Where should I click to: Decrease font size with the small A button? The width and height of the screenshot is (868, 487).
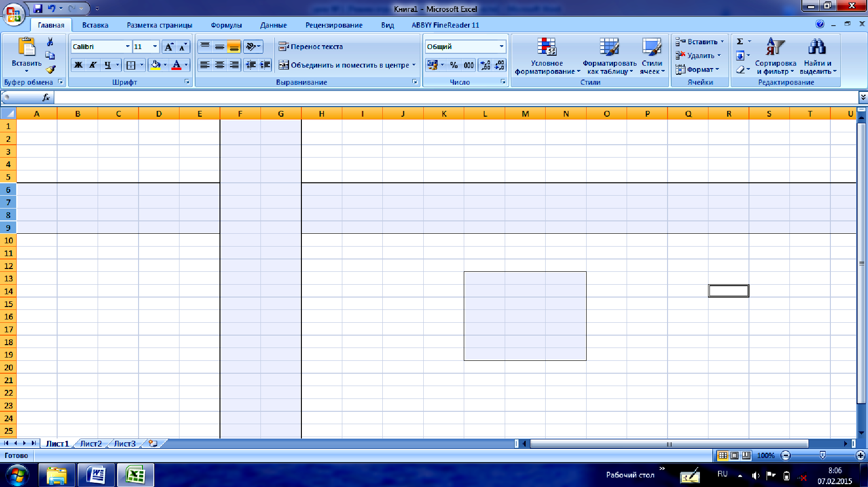183,47
